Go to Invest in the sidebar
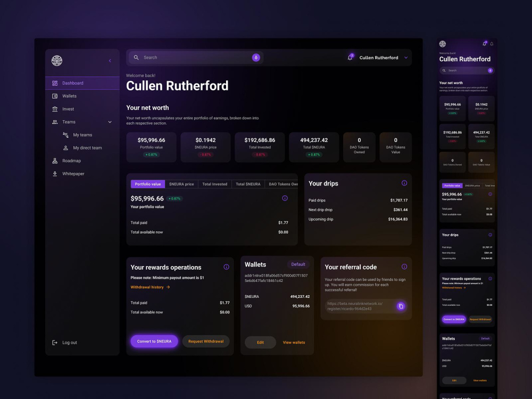Screen dimensions: 532x399 click(82, 109)
